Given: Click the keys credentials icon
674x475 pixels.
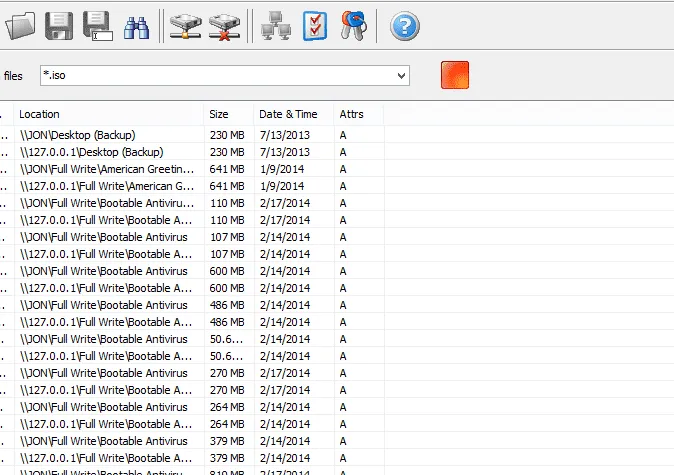Looking at the screenshot, I should click(x=353, y=25).
